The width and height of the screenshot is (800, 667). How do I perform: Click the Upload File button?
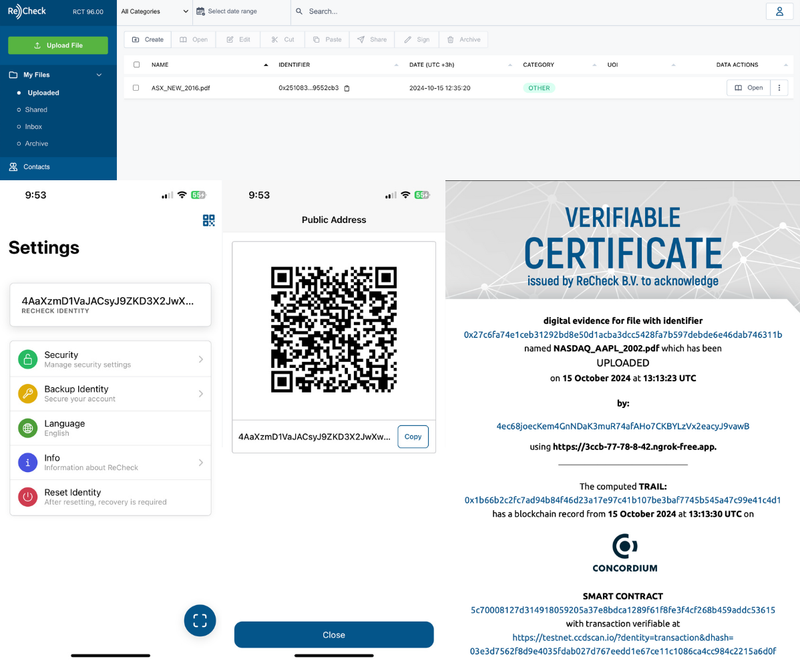pyautogui.click(x=58, y=45)
